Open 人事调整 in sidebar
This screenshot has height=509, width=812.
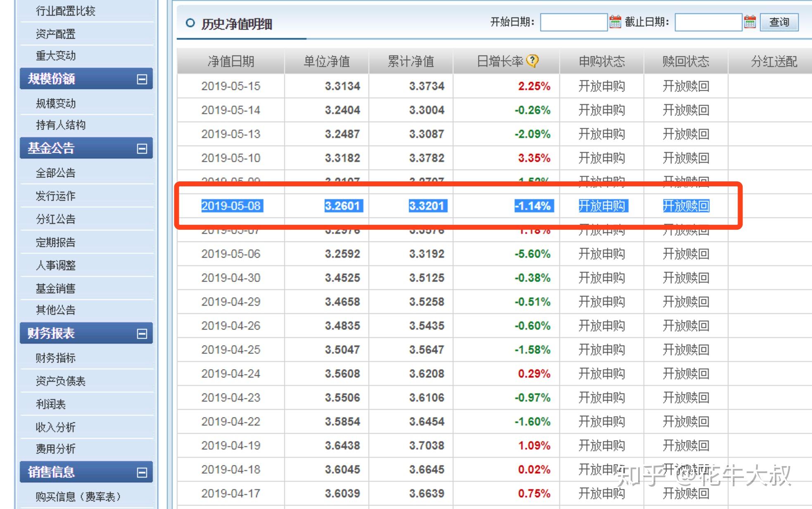pyautogui.click(x=56, y=265)
